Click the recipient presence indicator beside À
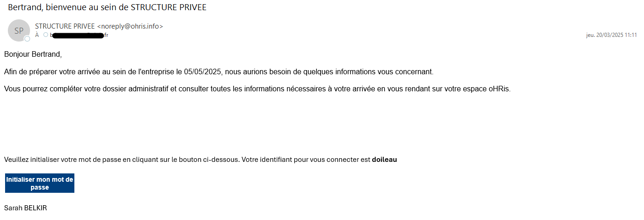Image resolution: width=644 pixels, height=220 pixels. [x=45, y=35]
